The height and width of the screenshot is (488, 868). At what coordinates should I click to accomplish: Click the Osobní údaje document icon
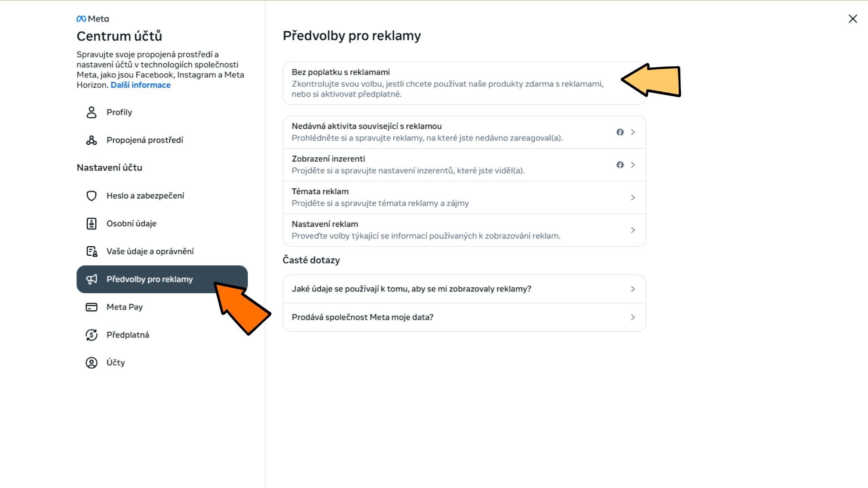[92, 223]
